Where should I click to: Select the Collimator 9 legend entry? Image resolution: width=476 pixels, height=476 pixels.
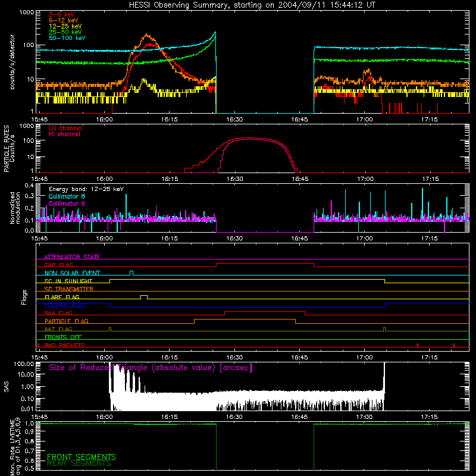tap(67, 203)
